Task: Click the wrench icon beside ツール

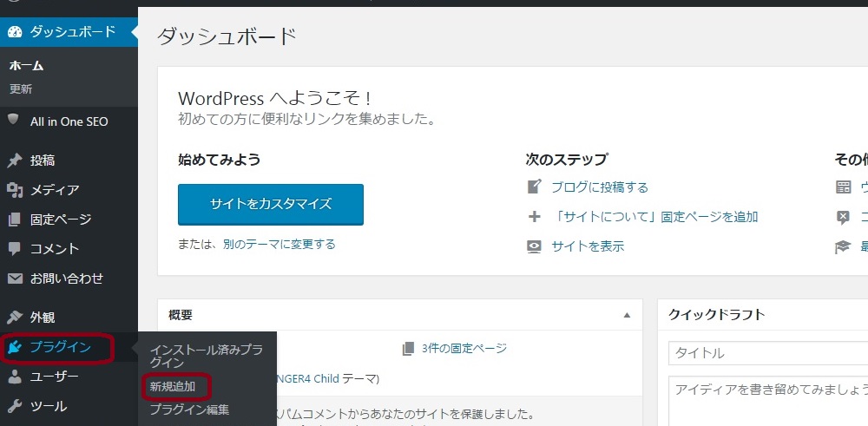Action: click(x=15, y=407)
